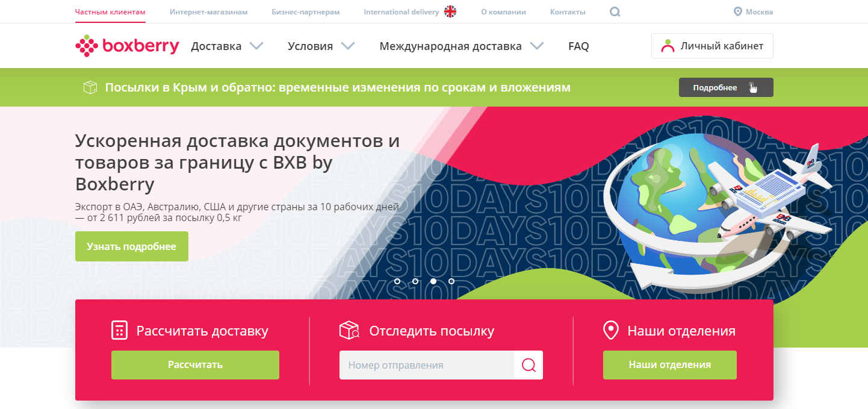Screen dimensions: 868x409
Task: Click the UK flag icon
Action: click(x=450, y=11)
